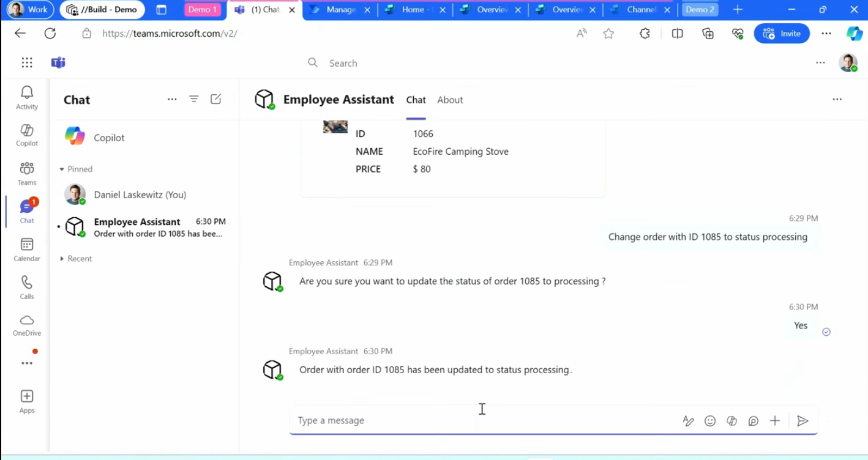Viewport: 868px width, 460px height.
Task: Send message with the arrow icon
Action: pos(803,421)
